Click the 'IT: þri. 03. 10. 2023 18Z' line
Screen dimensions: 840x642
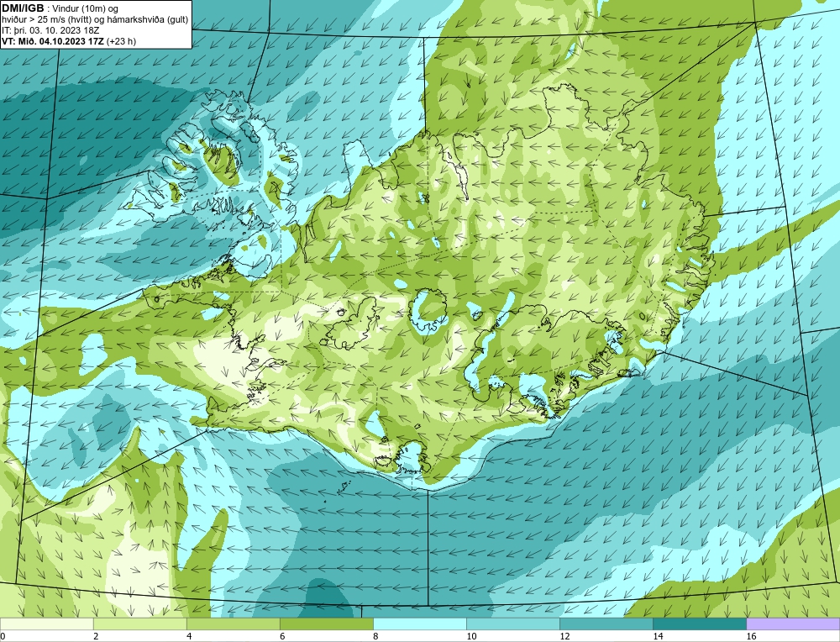click(50, 30)
